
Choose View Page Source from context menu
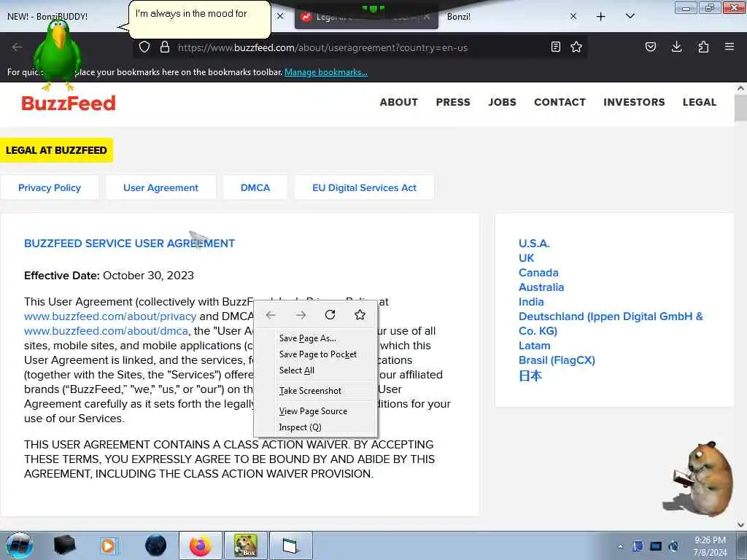[x=316, y=411]
